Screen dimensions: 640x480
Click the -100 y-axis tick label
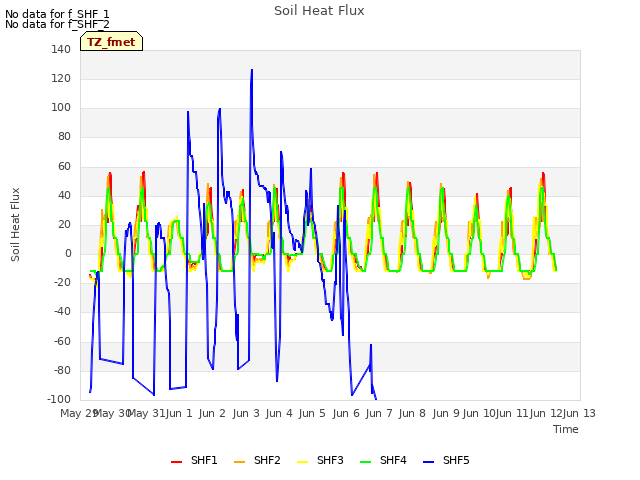[x=59, y=400]
